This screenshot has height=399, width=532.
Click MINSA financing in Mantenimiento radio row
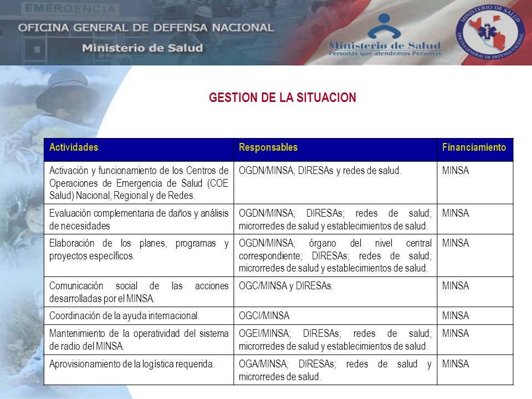475,340
